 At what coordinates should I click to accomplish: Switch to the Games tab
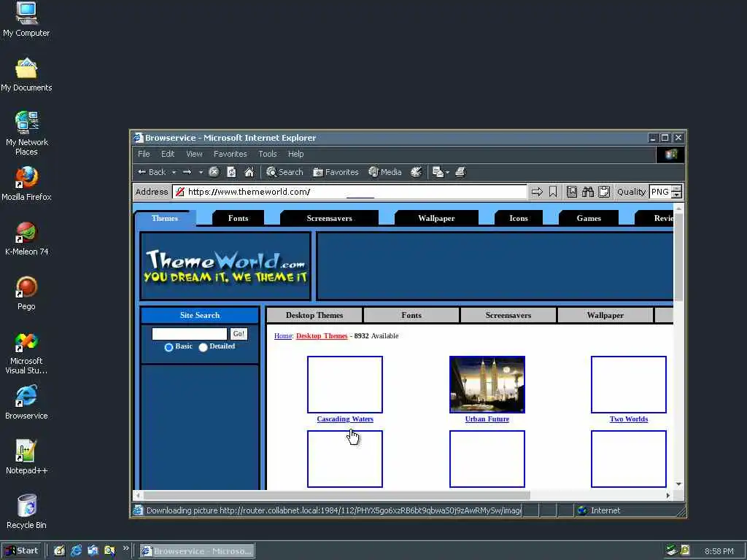point(589,218)
